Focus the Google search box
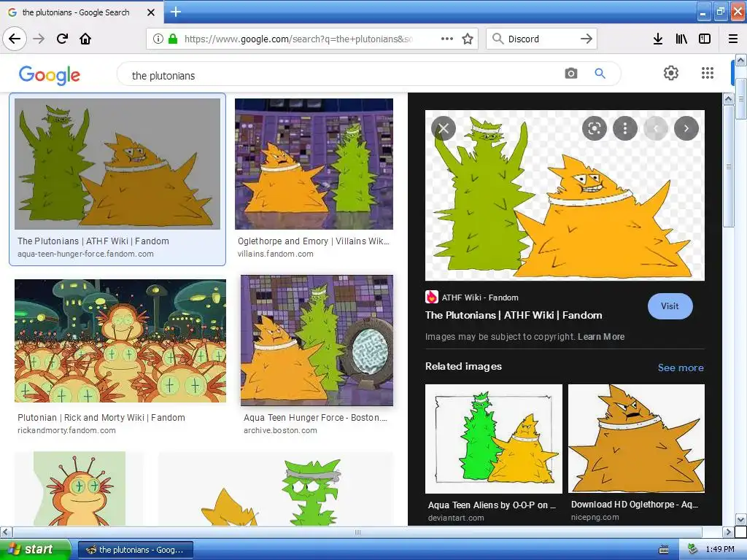The height and width of the screenshot is (560, 747). [x=343, y=75]
